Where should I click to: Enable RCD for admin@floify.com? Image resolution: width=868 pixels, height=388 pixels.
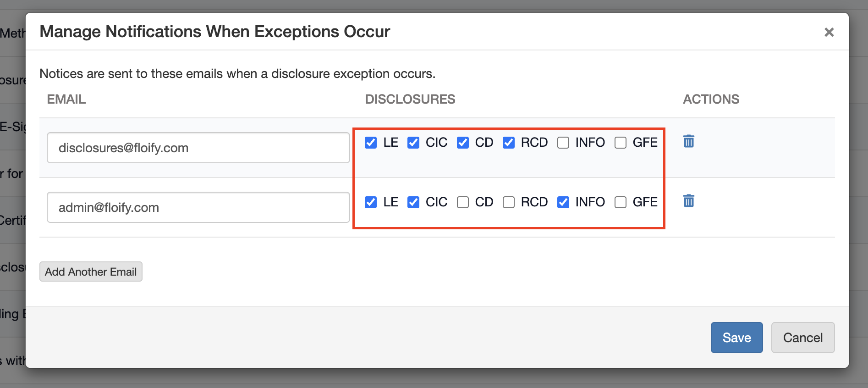(509, 202)
